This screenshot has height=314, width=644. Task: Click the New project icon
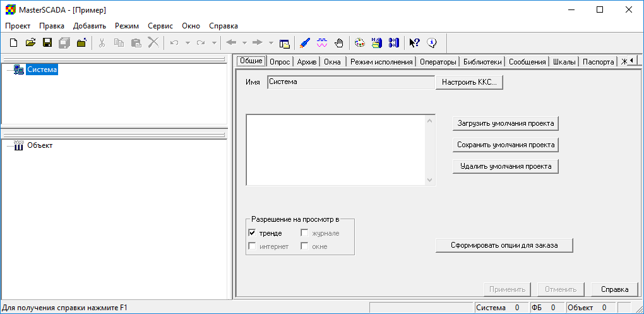click(x=13, y=43)
